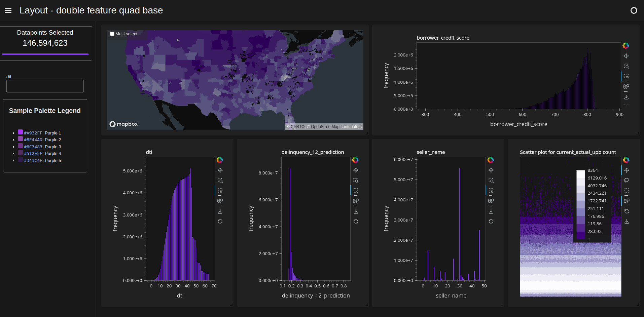Open the hamburger menu in header

pos(8,10)
